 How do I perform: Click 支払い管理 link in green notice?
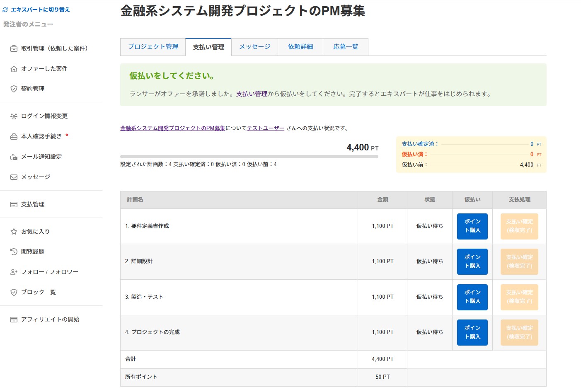coord(252,94)
